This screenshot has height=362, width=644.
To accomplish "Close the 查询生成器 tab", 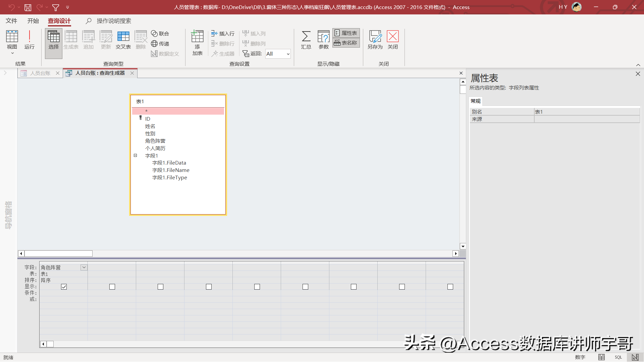I will click(x=132, y=73).
